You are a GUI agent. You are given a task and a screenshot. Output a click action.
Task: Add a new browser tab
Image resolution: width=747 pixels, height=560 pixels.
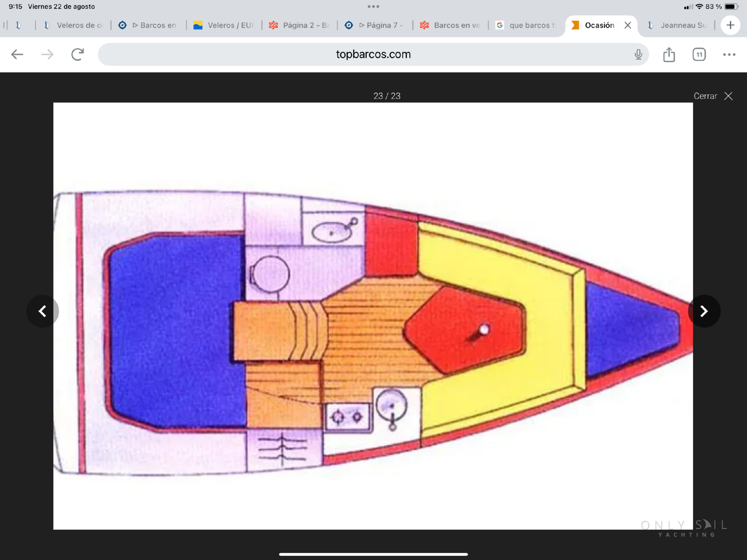point(730,25)
